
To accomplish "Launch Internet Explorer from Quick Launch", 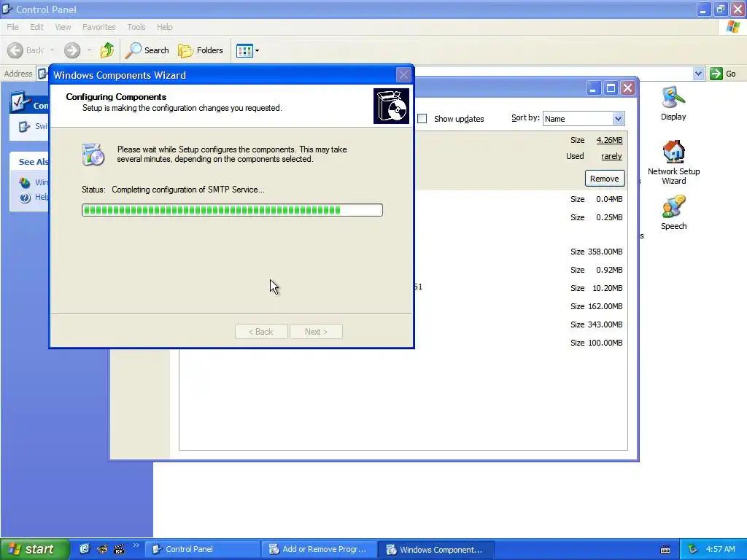I will [x=85, y=549].
